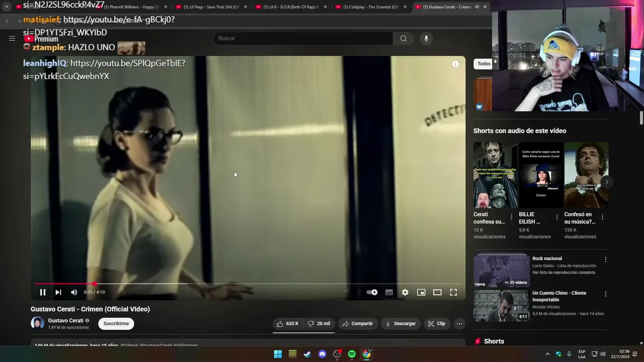Toggle theater mode view

pos(437,292)
